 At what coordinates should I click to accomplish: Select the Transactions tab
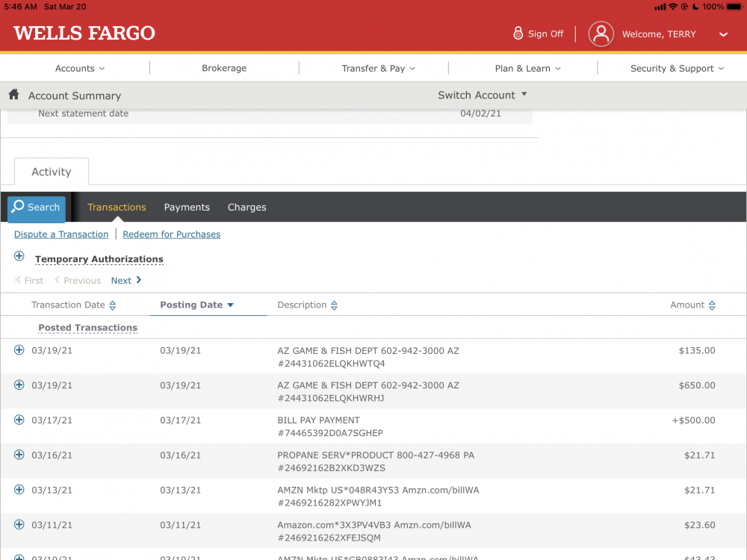coord(117,207)
